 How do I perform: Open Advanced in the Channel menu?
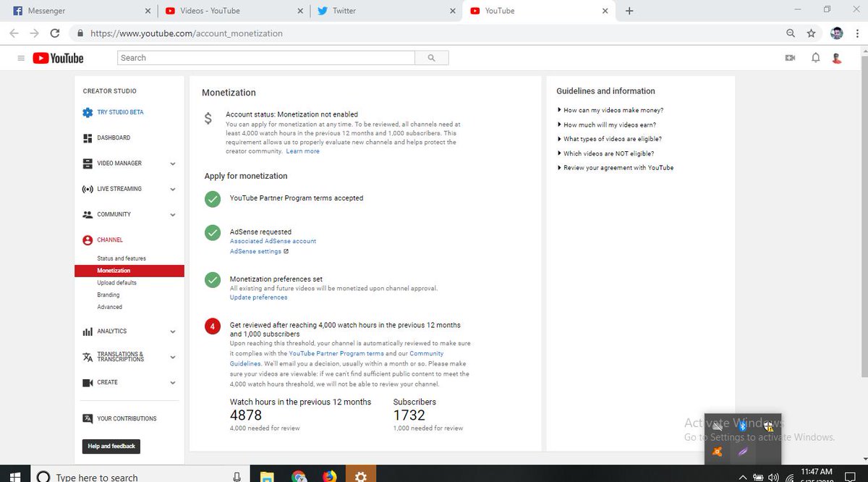click(x=110, y=307)
